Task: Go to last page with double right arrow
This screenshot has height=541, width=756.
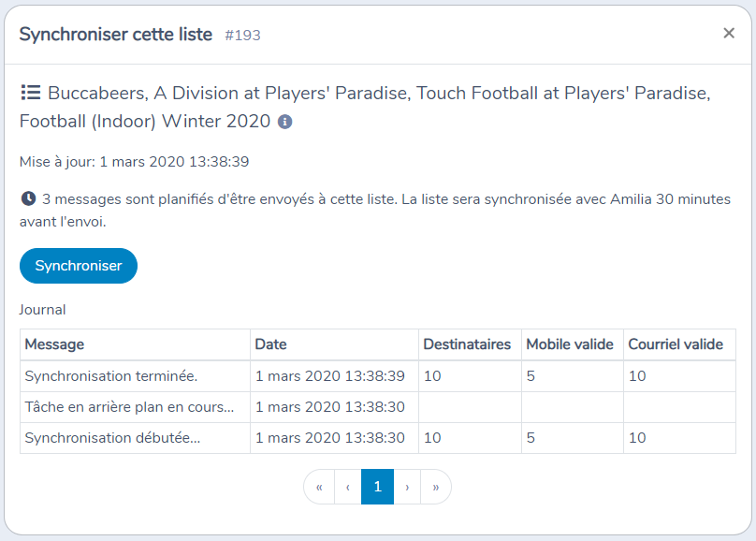Action: (436, 487)
